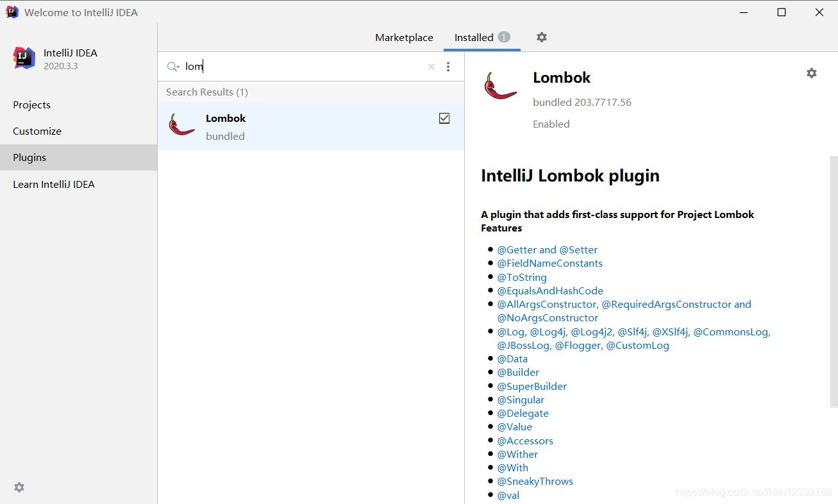Screen dimensions: 838x504
Task: Click the search magnifier history icon
Action: 173,67
